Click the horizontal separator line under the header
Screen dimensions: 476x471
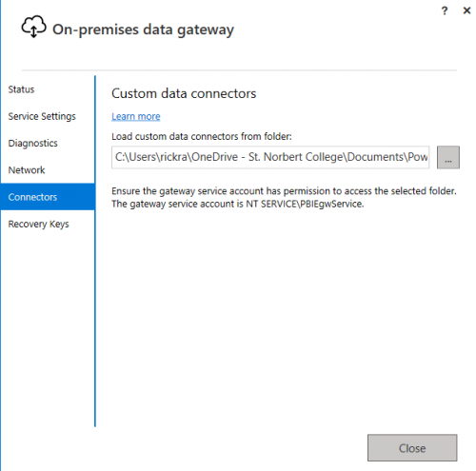click(x=240, y=69)
